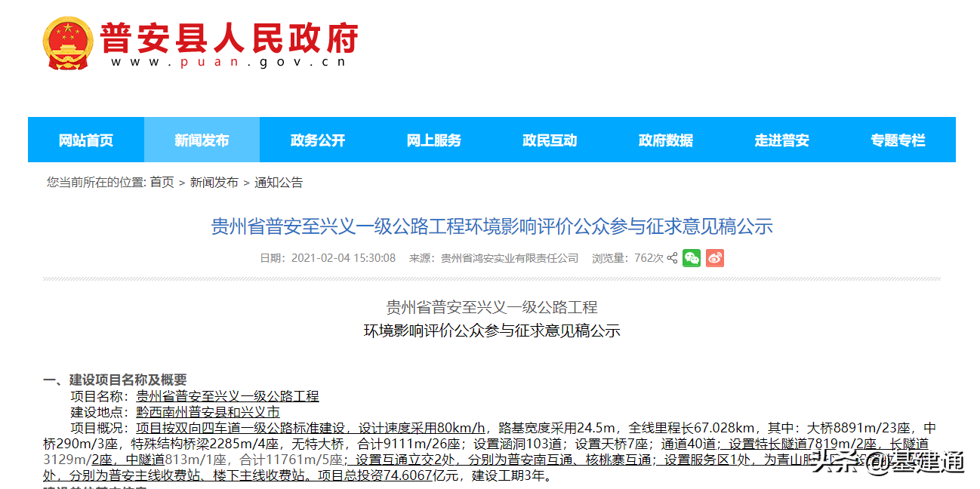This screenshot has height=489, width=980.
Task: Click the centered subtitle 环境影响评价公众参与征求意见稿公示
Action: click(x=492, y=331)
